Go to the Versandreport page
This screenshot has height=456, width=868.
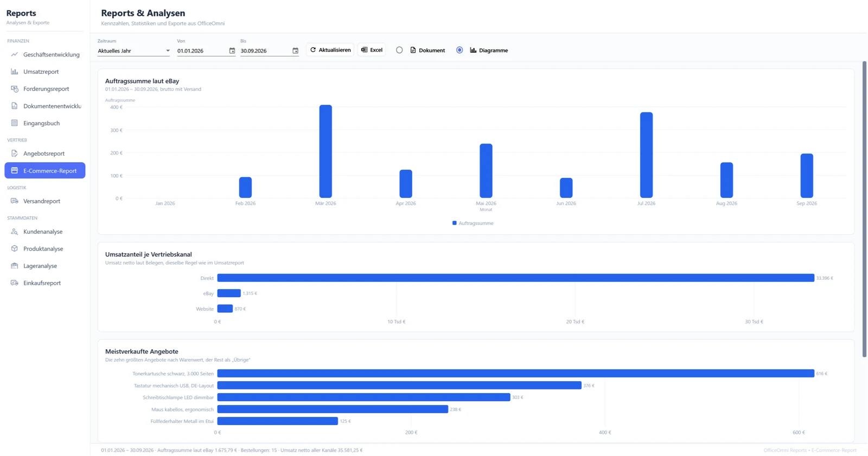(45, 201)
